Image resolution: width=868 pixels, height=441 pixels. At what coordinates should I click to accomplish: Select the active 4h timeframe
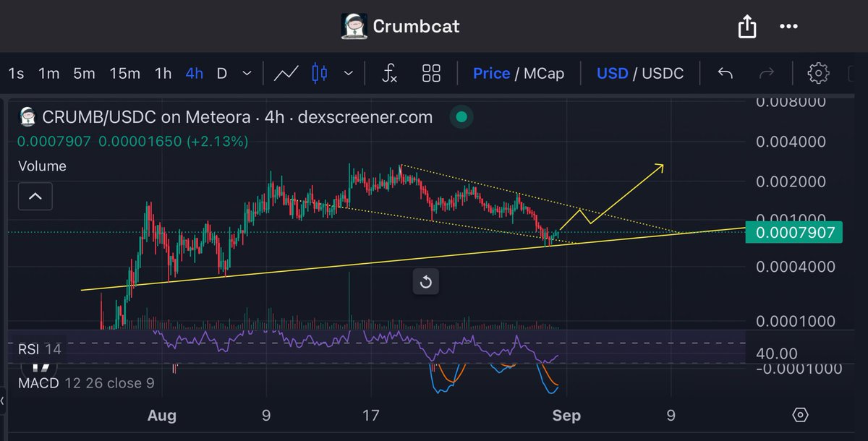tap(194, 73)
